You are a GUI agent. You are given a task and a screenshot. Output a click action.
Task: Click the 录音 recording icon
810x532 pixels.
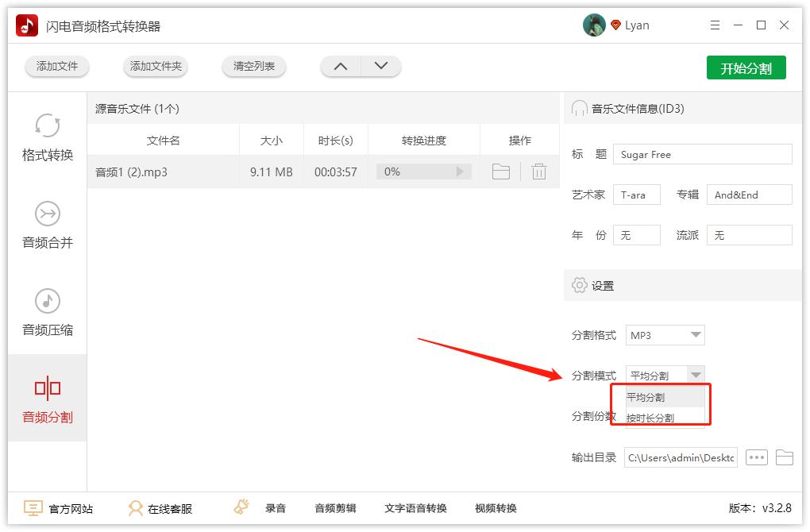241,508
